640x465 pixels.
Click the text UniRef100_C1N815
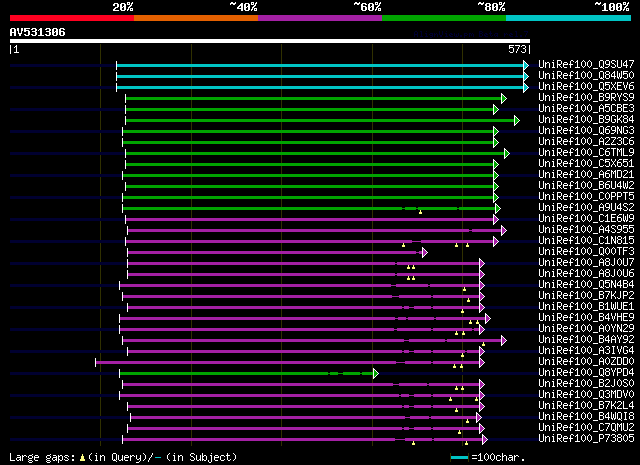(586, 240)
